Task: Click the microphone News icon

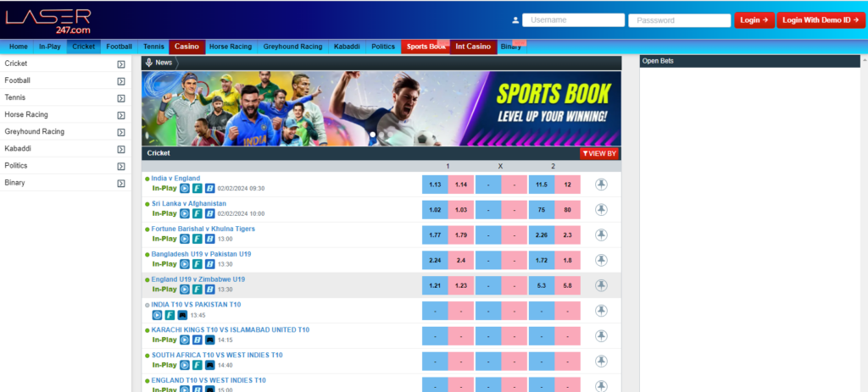Action: pyautogui.click(x=148, y=63)
